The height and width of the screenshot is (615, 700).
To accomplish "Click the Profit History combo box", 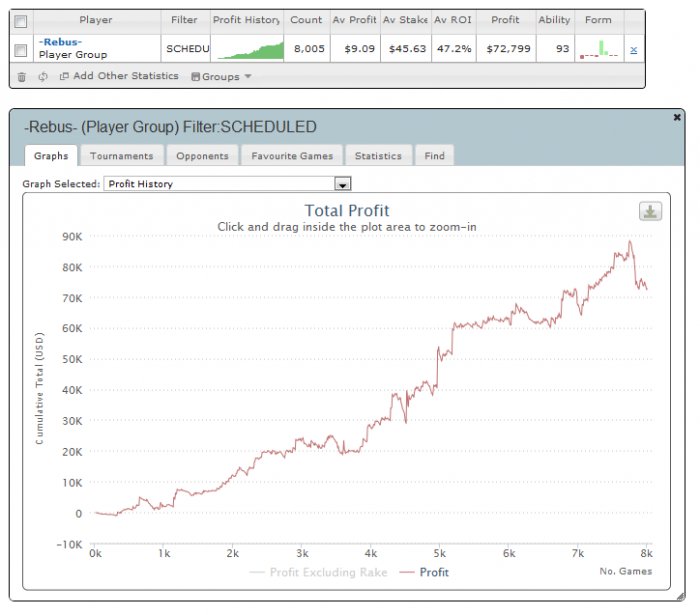I will [227, 184].
